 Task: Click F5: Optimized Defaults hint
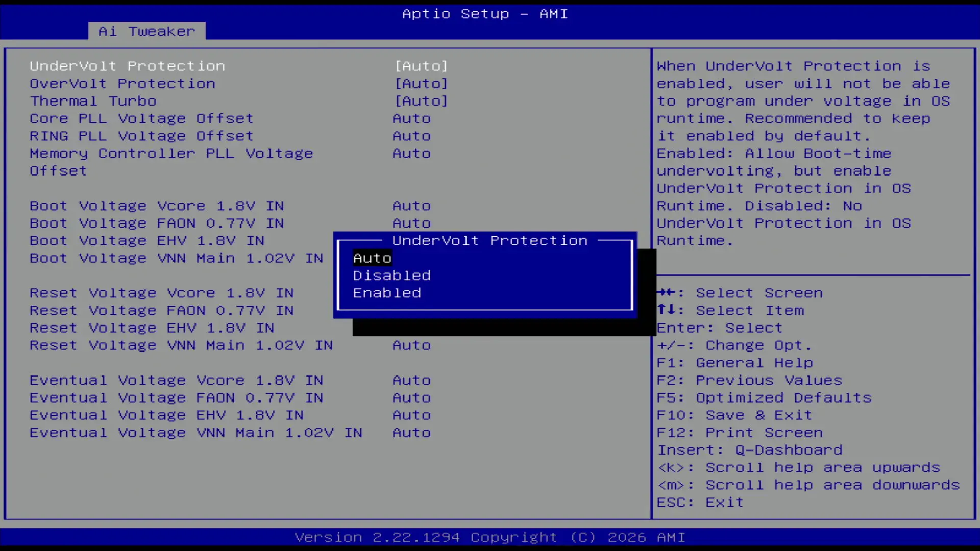(764, 398)
